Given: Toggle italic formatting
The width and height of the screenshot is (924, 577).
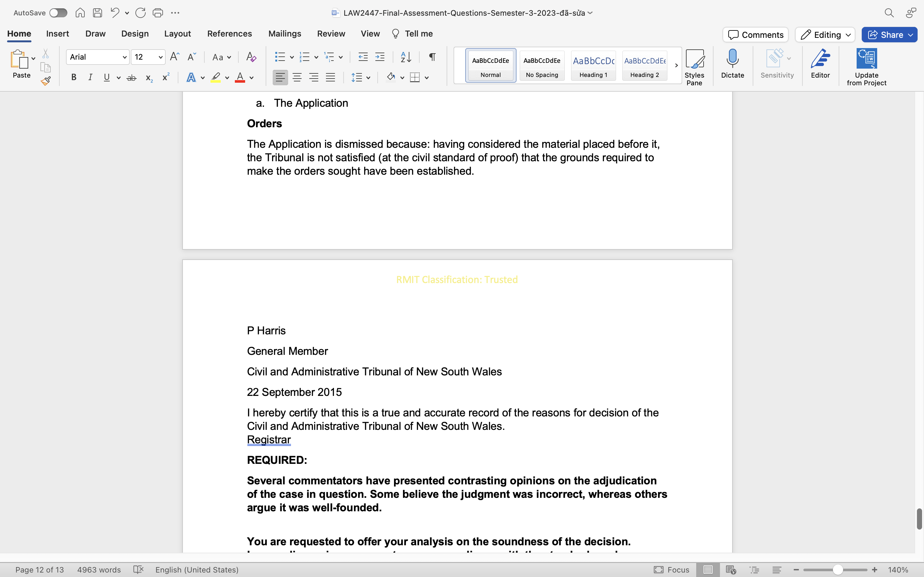Looking at the screenshot, I should [90, 78].
